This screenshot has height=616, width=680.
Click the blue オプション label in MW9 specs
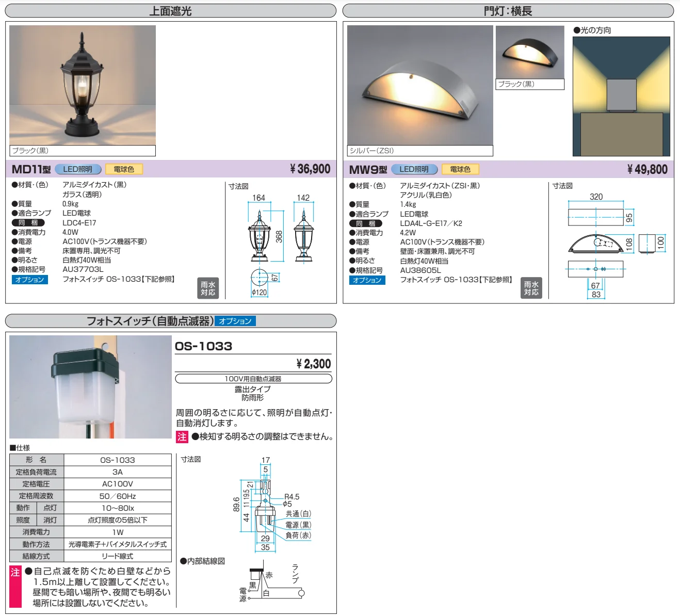[367, 280]
